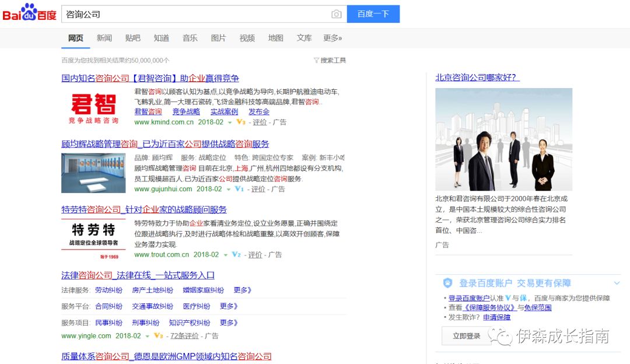Open result 质量体系咨询公司 title
Viewport: 630px width, 364px height.
click(166, 356)
